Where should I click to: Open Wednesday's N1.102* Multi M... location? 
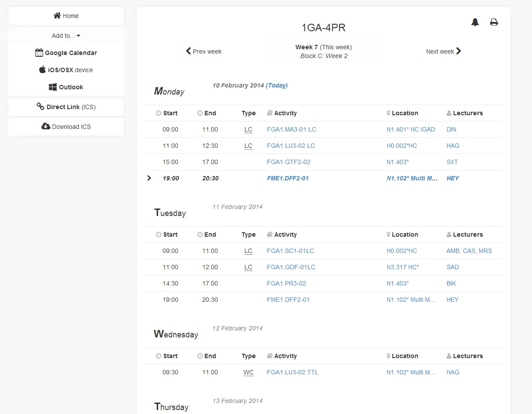411,372
